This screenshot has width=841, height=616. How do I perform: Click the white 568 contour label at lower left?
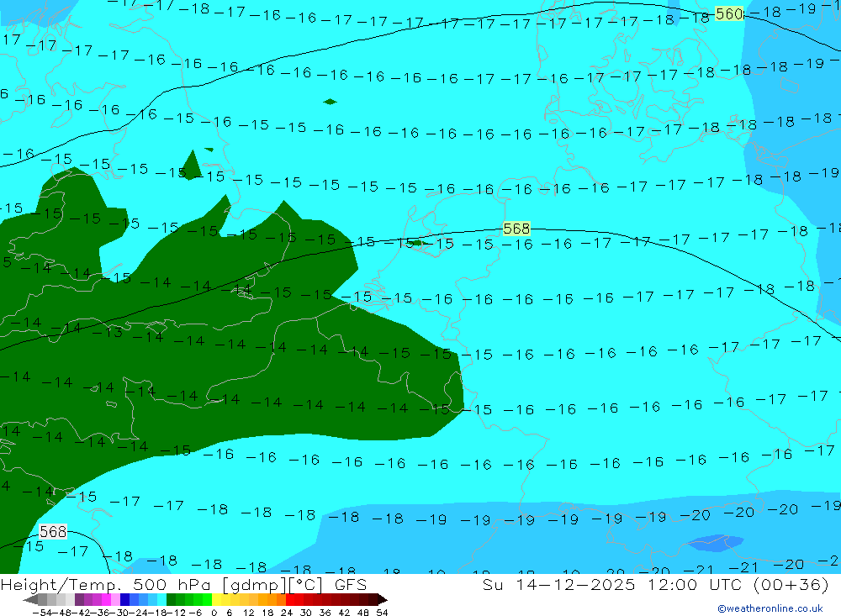click(53, 531)
